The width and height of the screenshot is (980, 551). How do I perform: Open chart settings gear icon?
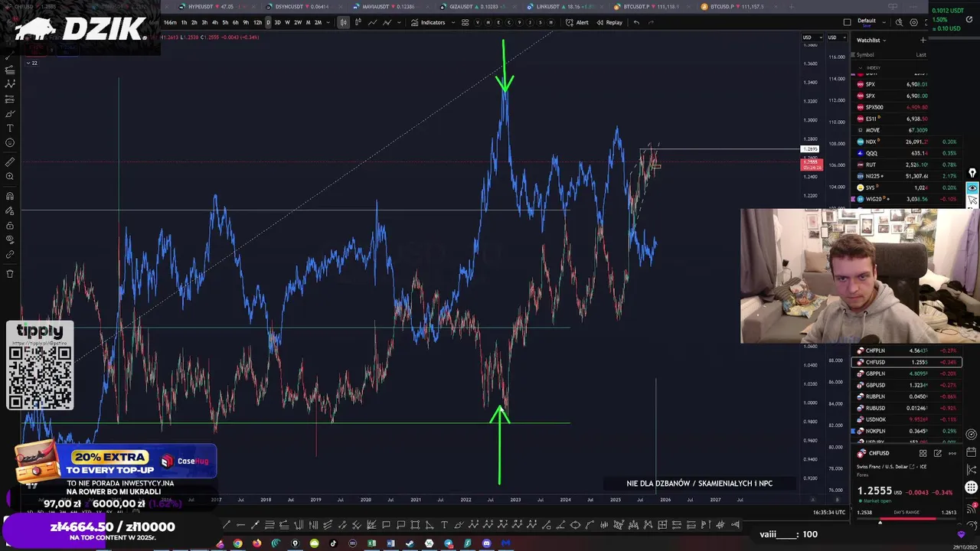(x=913, y=22)
